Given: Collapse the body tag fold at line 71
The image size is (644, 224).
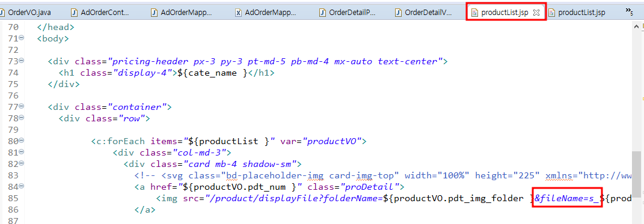Looking at the screenshot, I should coord(22,38).
